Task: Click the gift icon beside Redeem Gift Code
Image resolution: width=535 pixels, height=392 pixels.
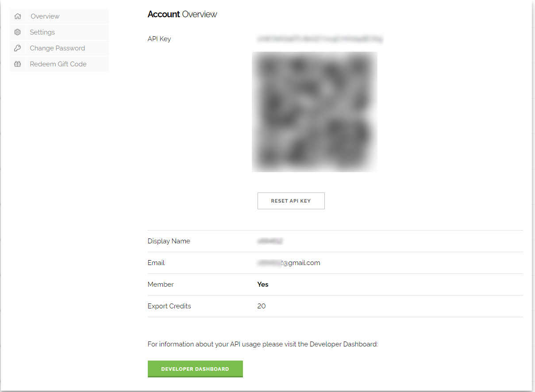Action: click(x=18, y=64)
